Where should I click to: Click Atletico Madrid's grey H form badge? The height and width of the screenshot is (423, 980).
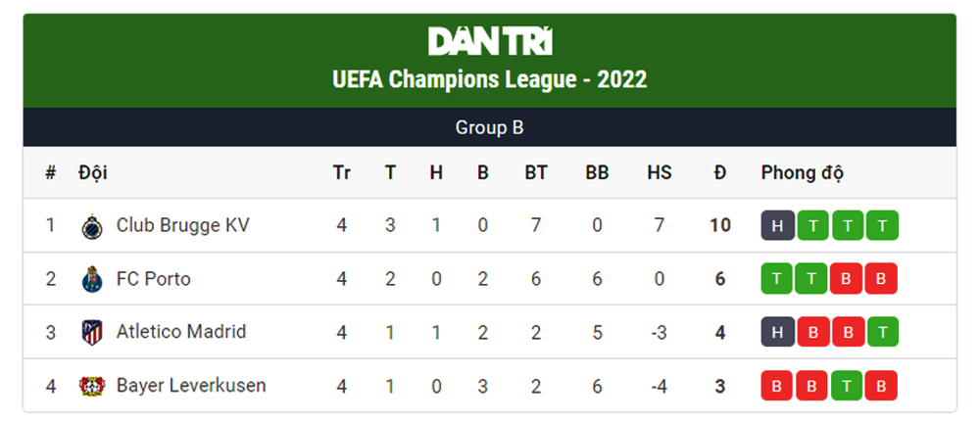pyautogui.click(x=777, y=332)
